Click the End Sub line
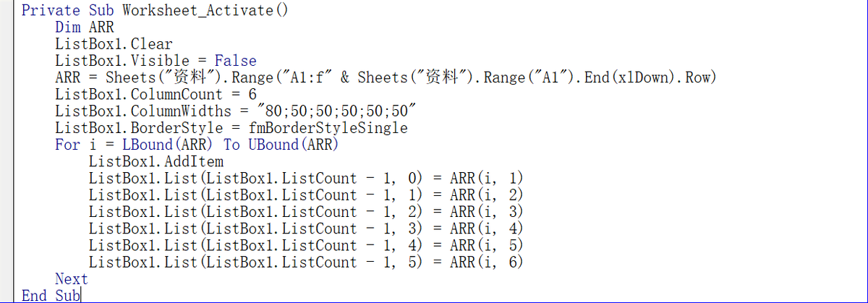Viewport: 868px width, 303px height. 51,295
